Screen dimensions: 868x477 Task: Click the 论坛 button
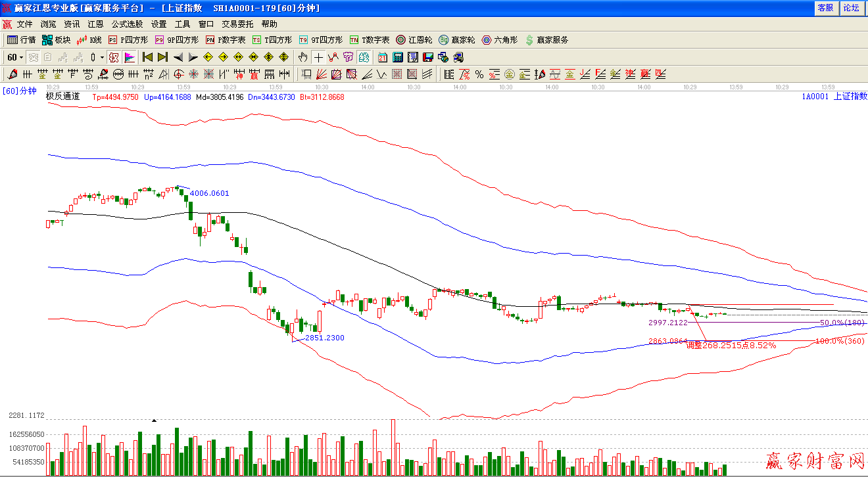(851, 8)
